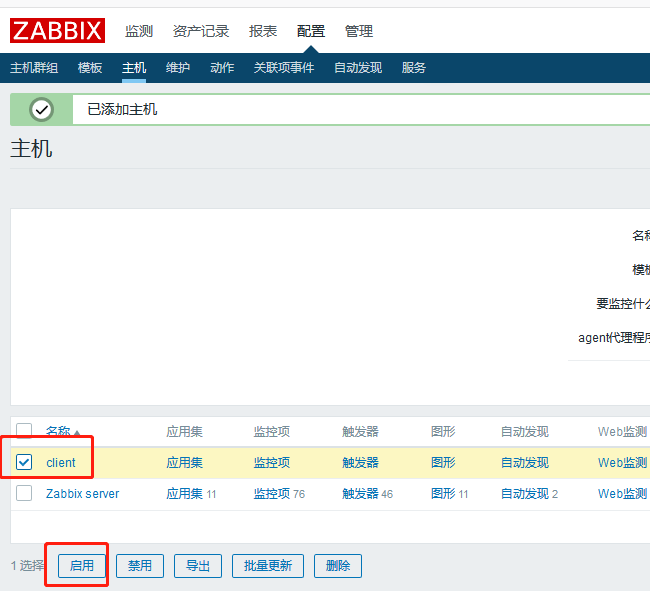Click the 批量更新 button
This screenshot has width=650, height=591.
268,566
